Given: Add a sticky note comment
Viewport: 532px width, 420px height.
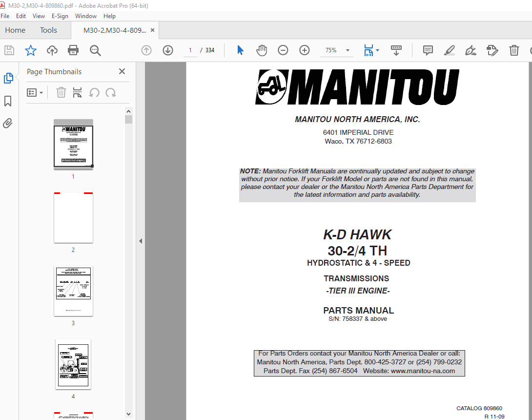Looking at the screenshot, I should coord(428,51).
